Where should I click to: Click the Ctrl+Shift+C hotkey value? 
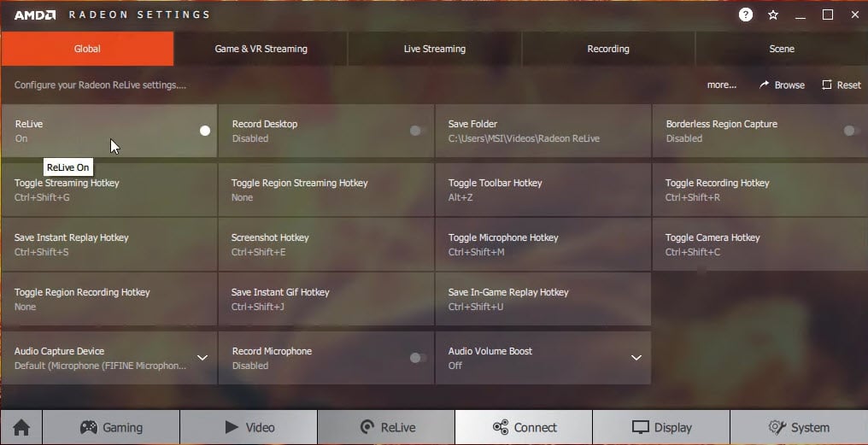[693, 252]
